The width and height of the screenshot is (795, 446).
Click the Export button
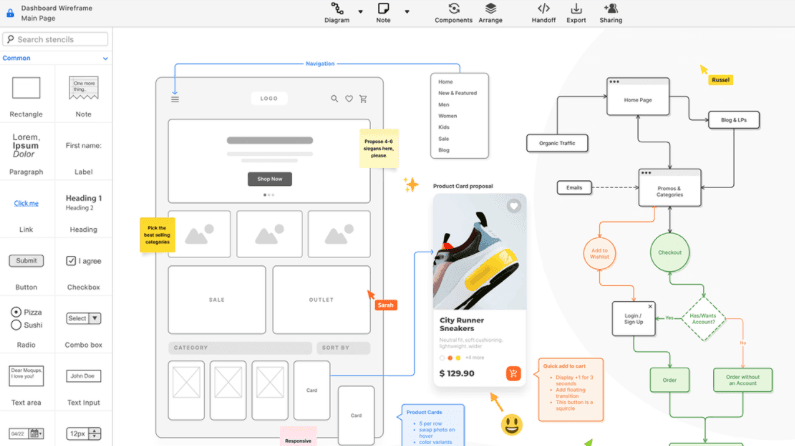coord(576,13)
